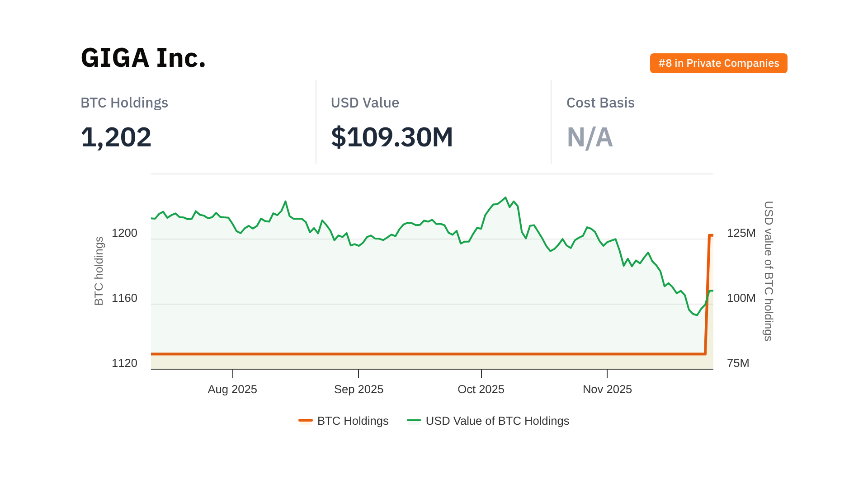The image size is (868, 488).
Task: Click the Sep 2025 x-axis tick label
Action: [359, 389]
